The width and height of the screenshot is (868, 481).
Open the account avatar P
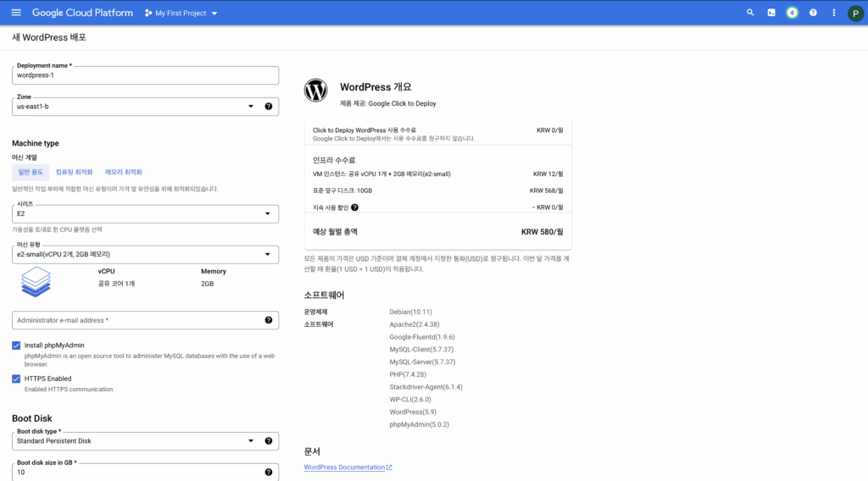[x=855, y=14]
